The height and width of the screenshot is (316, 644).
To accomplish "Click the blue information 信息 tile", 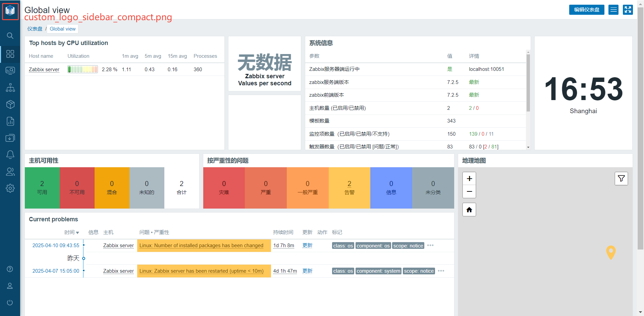I will [391, 188].
